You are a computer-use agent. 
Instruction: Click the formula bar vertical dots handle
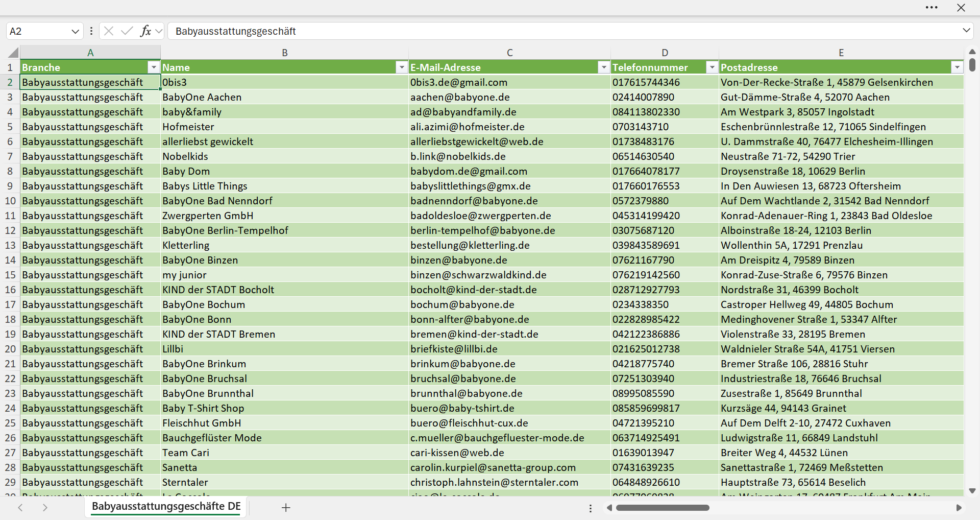pyautogui.click(x=91, y=31)
